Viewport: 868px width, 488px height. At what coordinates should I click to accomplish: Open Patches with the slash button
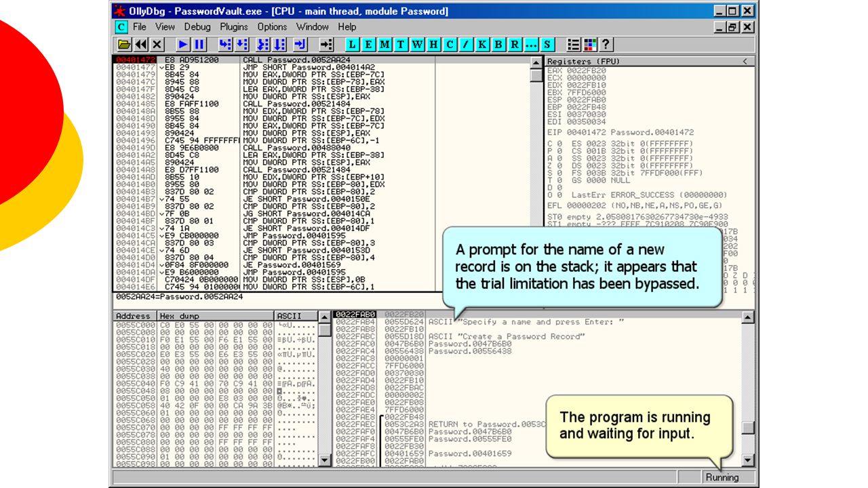click(x=467, y=45)
